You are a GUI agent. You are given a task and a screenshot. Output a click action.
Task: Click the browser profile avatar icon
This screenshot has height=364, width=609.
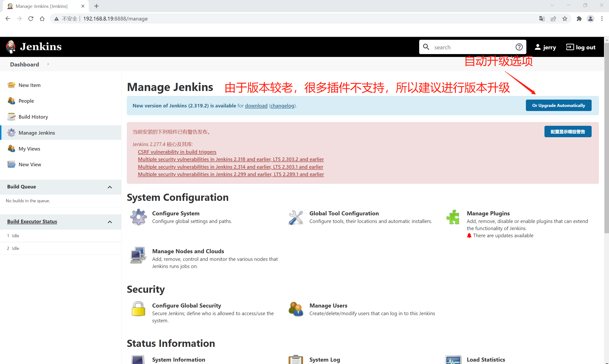(x=590, y=19)
